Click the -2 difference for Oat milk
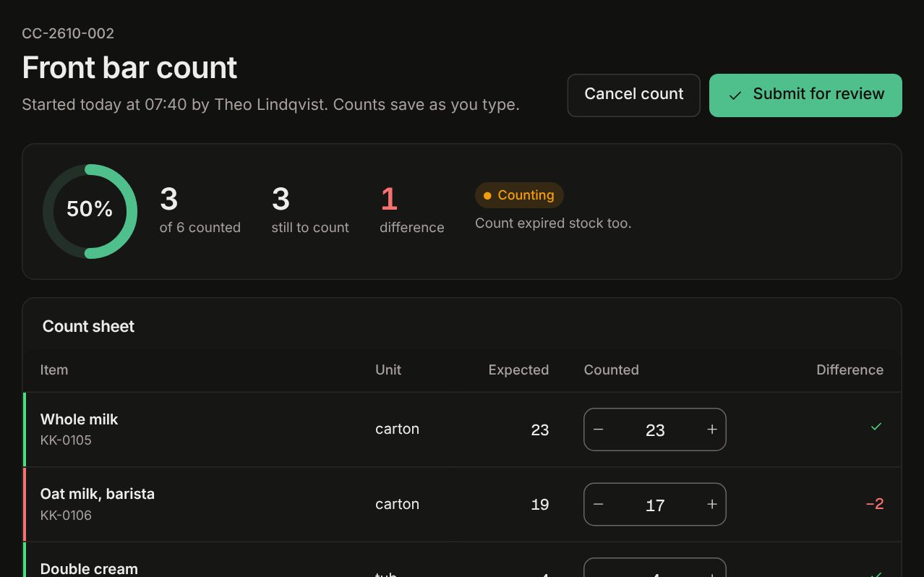 (x=875, y=504)
